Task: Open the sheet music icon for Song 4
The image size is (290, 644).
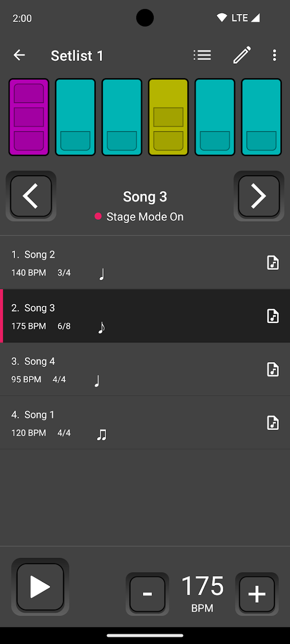Action: pyautogui.click(x=273, y=369)
